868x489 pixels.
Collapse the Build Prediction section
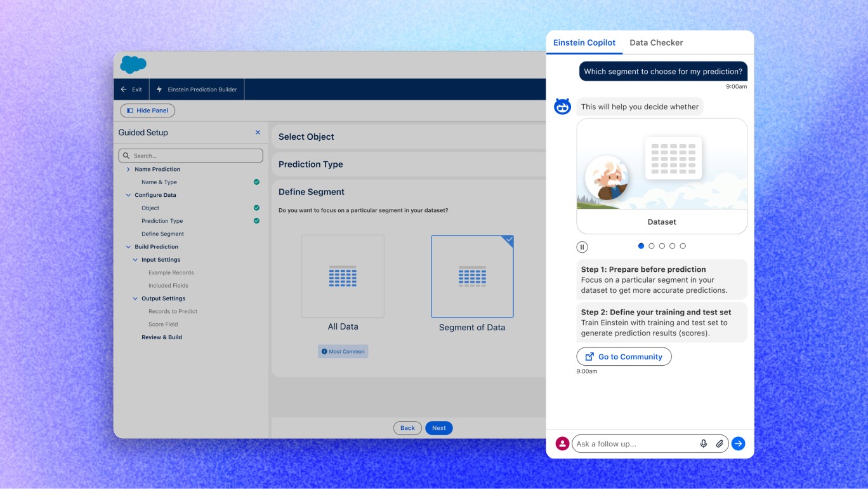(x=128, y=247)
